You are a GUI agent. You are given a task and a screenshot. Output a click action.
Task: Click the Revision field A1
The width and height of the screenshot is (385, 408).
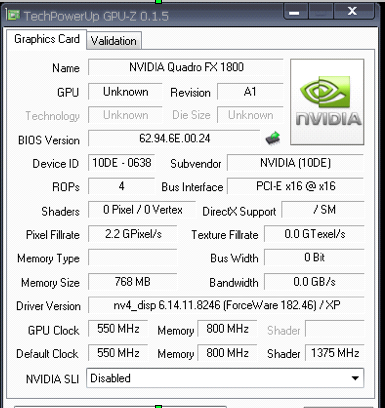coord(250,92)
